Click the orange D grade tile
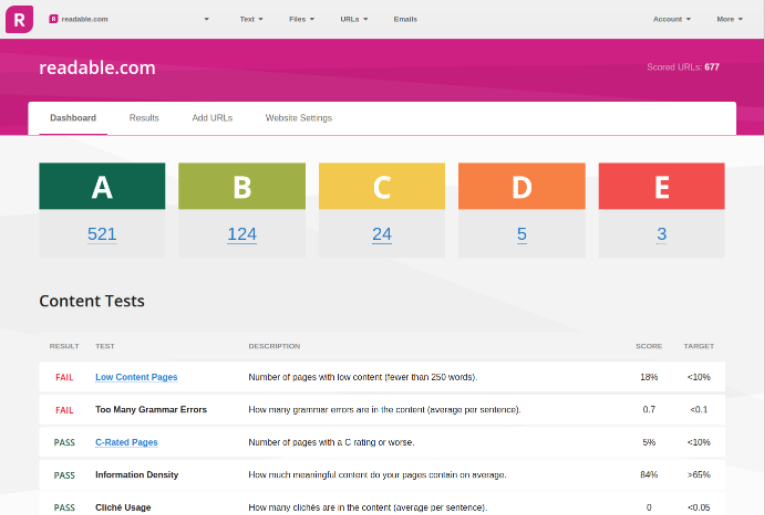Image resolution: width=765 pixels, height=515 pixels. pyautogui.click(x=522, y=186)
